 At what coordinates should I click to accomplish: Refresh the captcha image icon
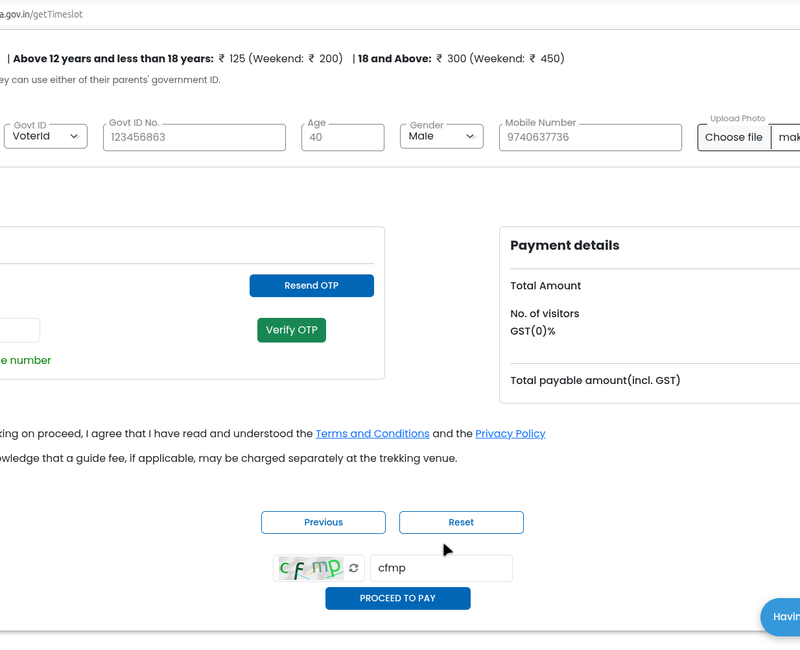tap(354, 568)
